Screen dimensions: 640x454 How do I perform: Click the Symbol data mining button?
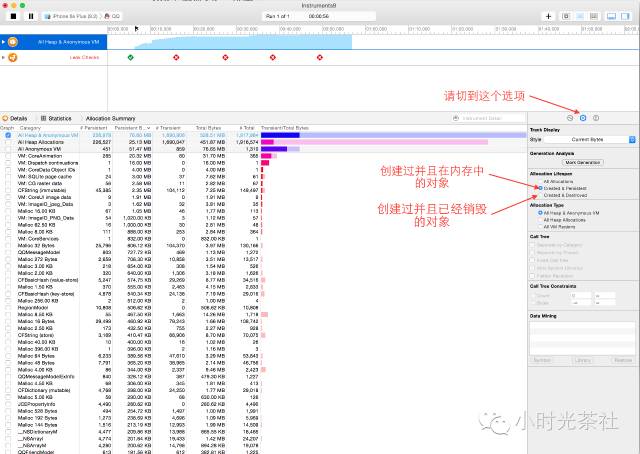[542, 360]
